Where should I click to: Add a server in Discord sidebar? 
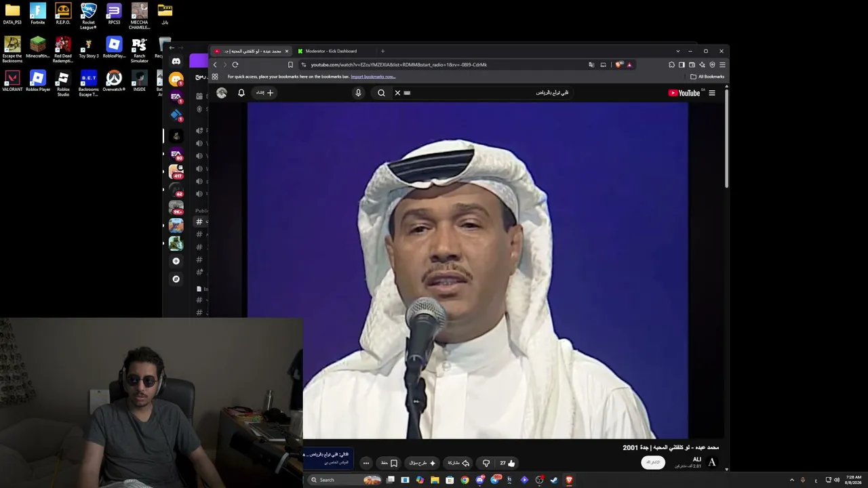[x=176, y=261]
